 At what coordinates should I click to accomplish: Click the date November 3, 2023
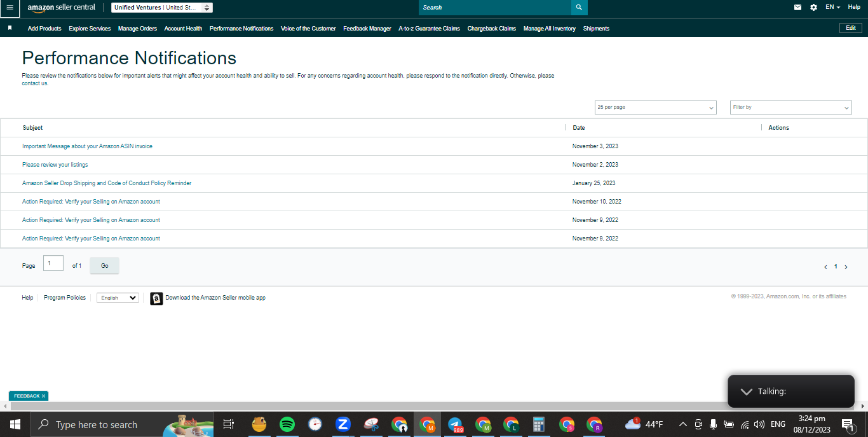click(595, 146)
